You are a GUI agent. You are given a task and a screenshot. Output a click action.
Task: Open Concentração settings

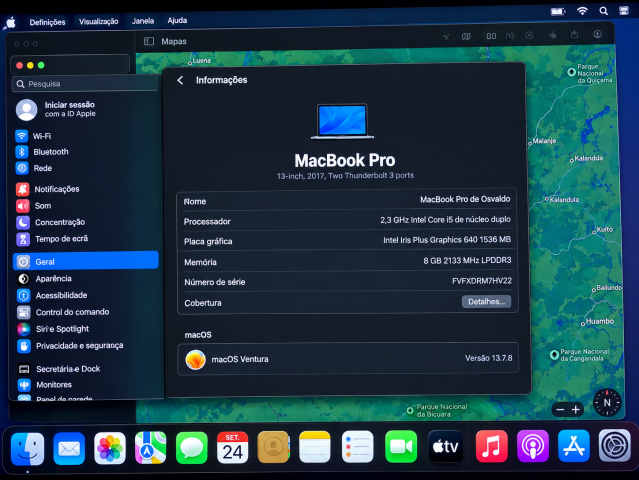51,222
